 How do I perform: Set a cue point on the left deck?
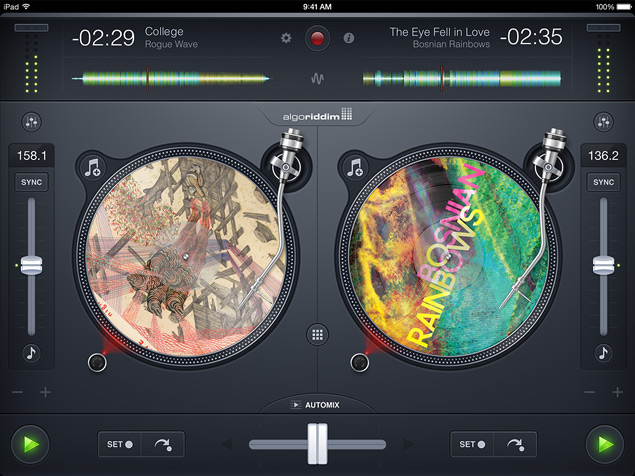119,444
